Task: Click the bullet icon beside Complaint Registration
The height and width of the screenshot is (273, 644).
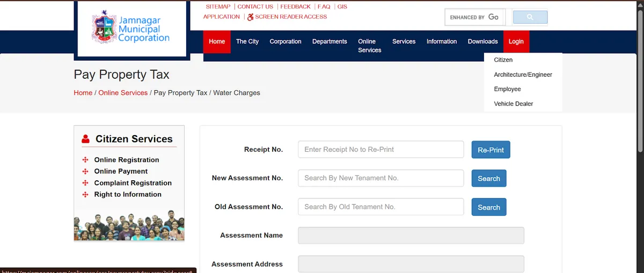Action: point(85,183)
